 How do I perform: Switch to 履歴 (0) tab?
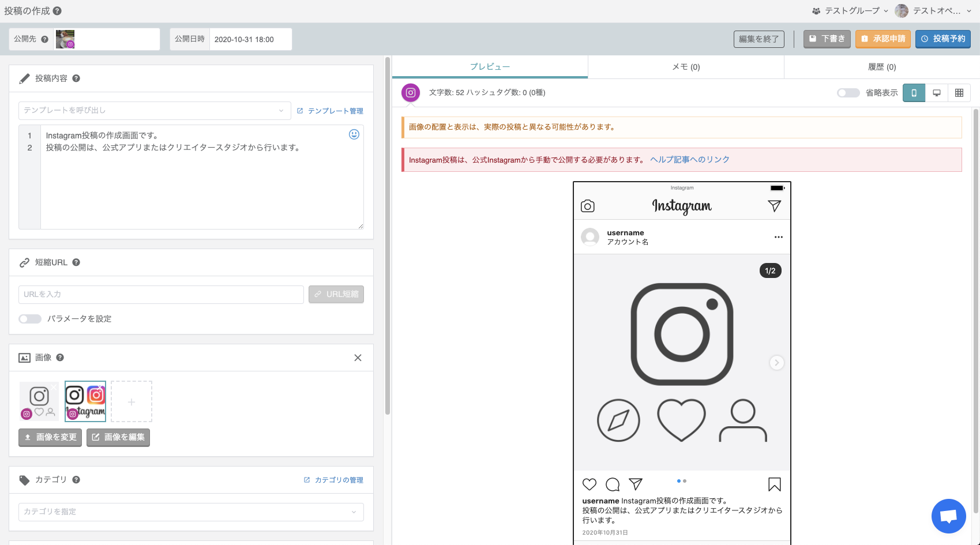882,67
